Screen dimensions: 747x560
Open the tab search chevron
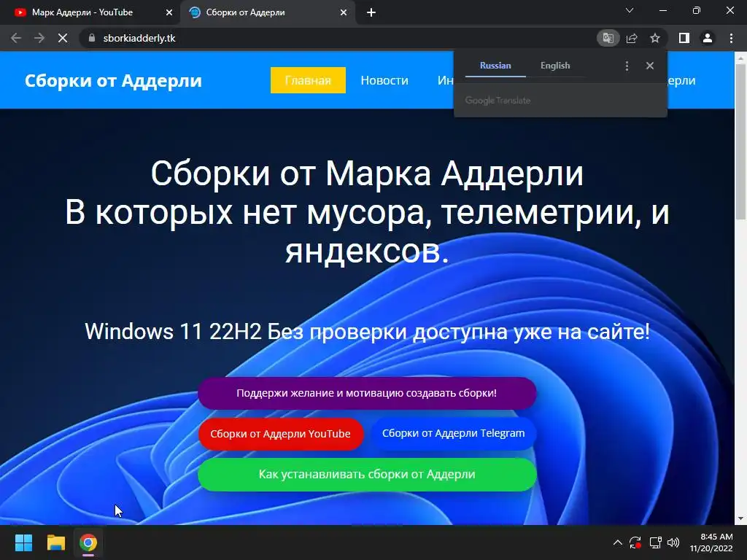[630, 10]
